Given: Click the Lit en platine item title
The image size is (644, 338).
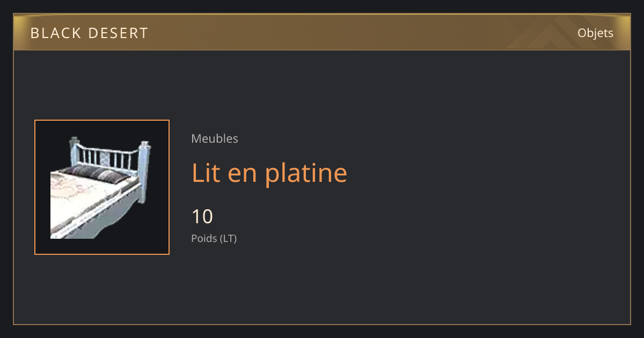Looking at the screenshot, I should (269, 173).
